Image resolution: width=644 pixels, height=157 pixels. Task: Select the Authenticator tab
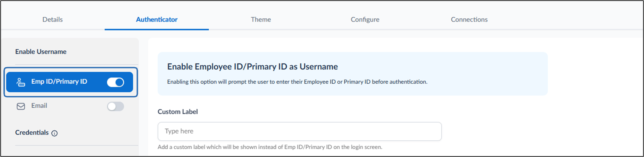tap(157, 20)
